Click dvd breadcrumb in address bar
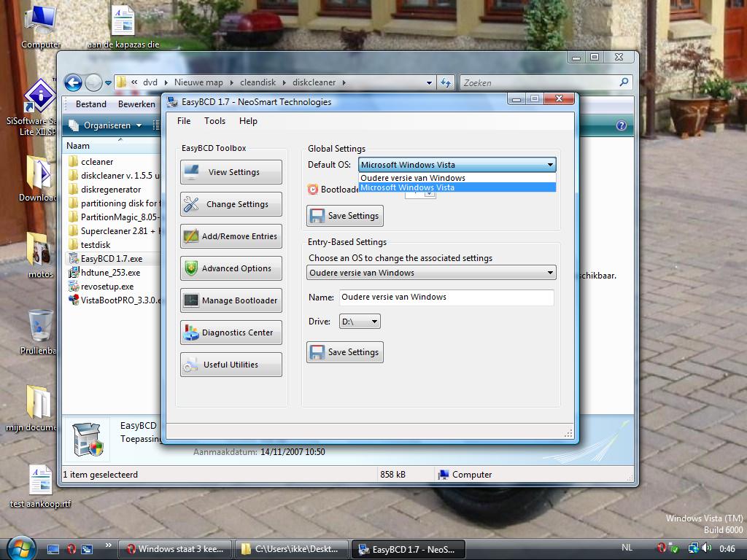 pos(150,82)
